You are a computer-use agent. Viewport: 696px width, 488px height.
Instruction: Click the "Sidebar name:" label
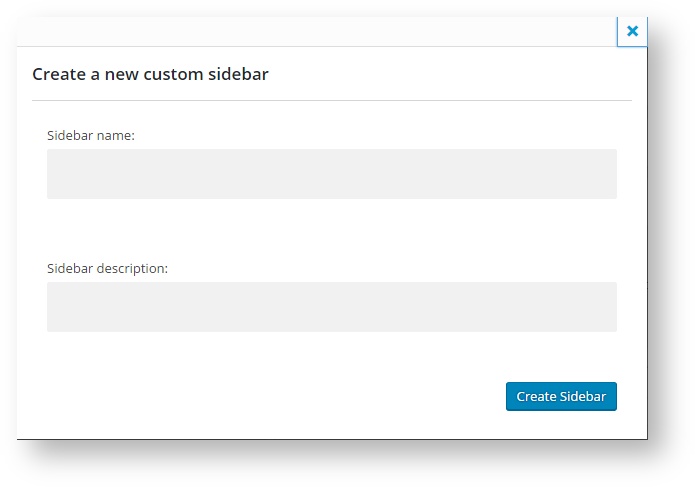[x=91, y=135]
